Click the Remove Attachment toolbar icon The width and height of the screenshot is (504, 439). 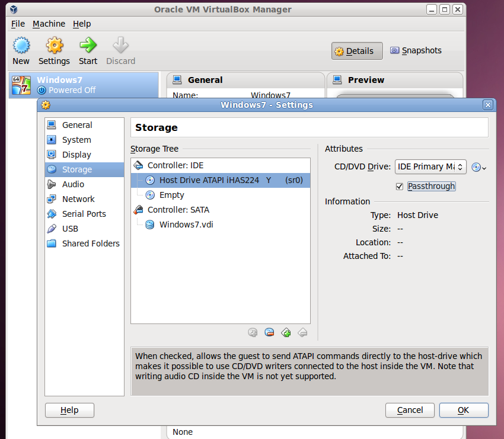(269, 332)
